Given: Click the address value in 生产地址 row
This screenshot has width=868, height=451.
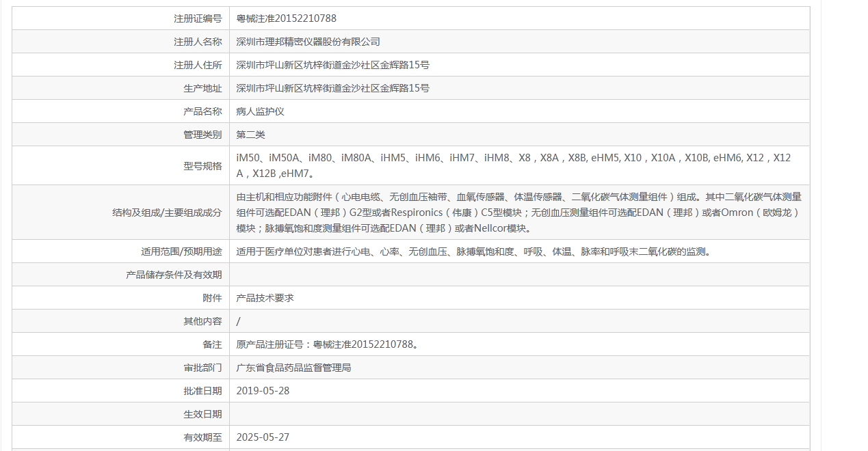Looking at the screenshot, I should (x=332, y=88).
